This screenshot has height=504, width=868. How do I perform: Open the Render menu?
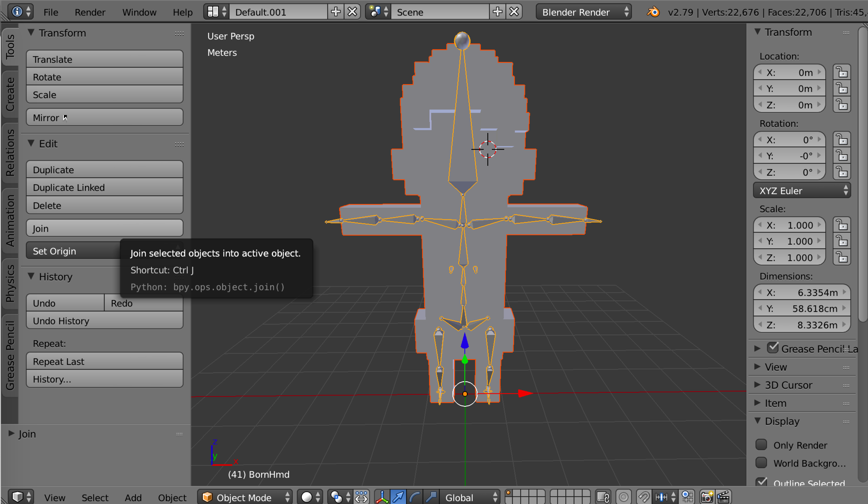click(x=90, y=12)
